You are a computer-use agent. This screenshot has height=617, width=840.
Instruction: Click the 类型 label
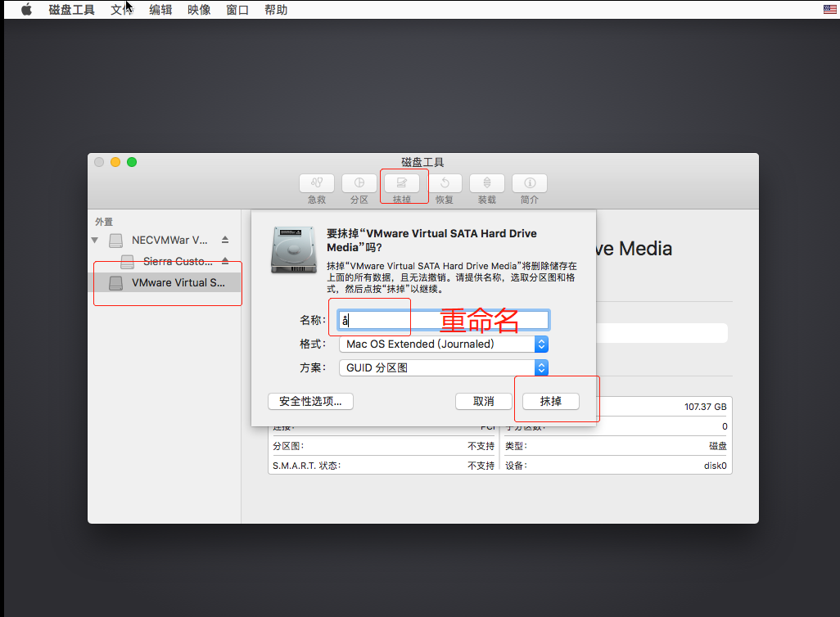(516, 446)
